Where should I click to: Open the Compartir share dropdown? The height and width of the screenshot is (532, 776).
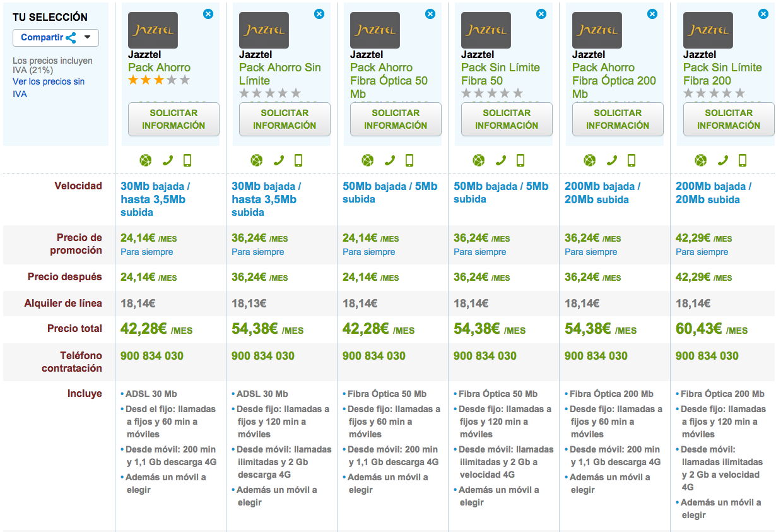(x=56, y=37)
